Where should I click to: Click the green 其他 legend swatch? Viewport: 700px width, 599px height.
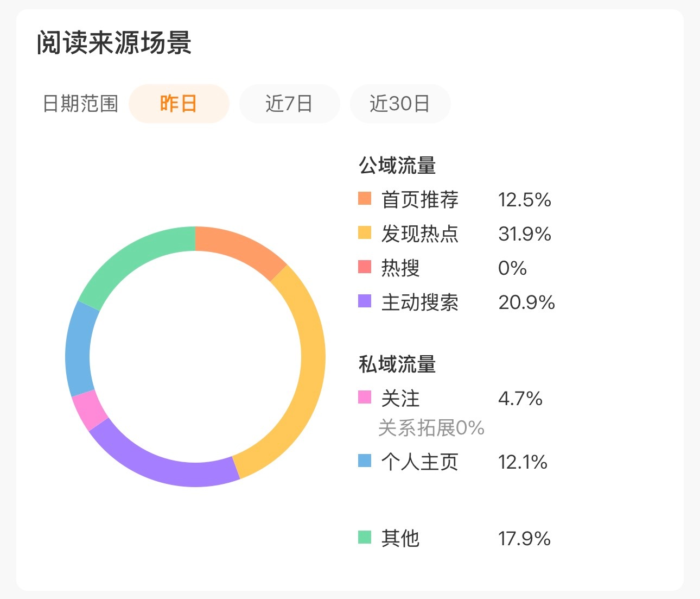click(x=364, y=538)
